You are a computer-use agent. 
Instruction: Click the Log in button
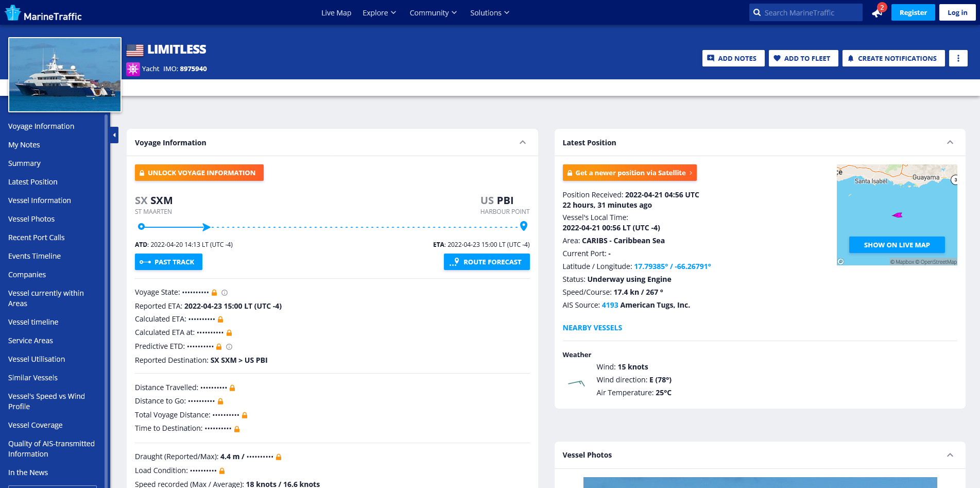957,12
